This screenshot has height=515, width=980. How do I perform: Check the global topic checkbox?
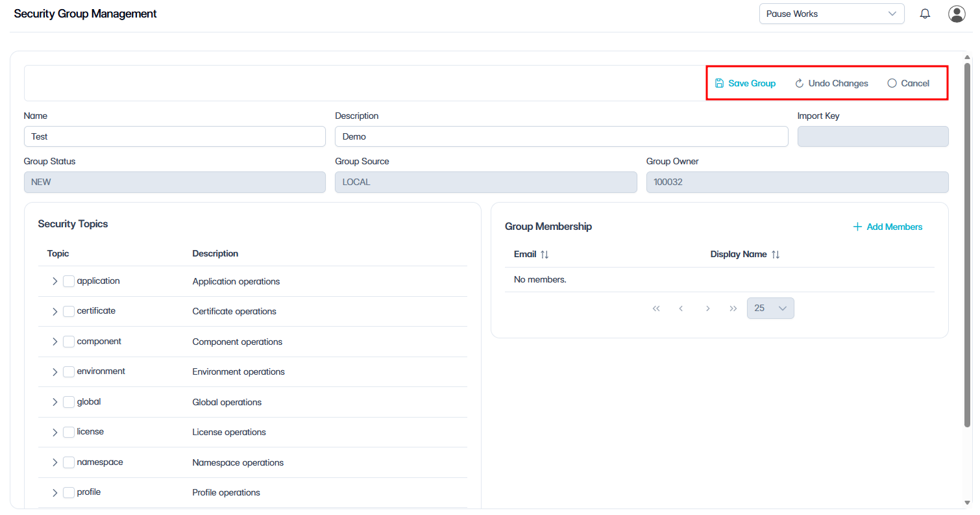coord(69,402)
